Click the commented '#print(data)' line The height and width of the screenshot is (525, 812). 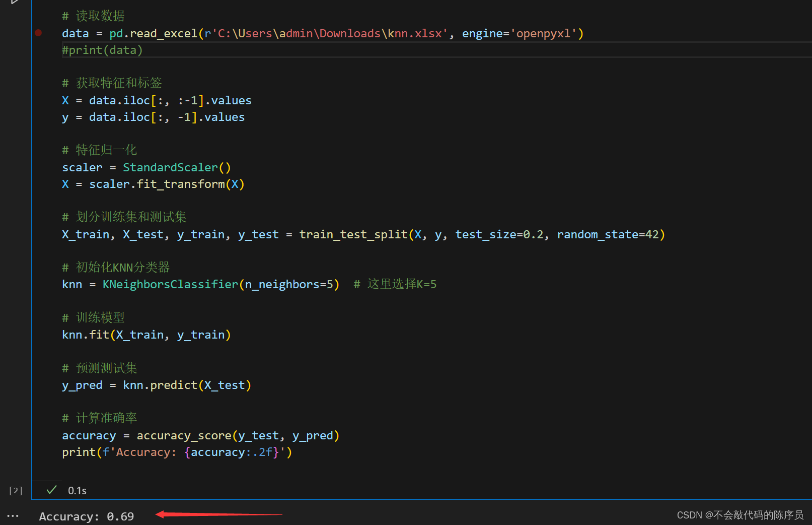pyautogui.click(x=102, y=50)
